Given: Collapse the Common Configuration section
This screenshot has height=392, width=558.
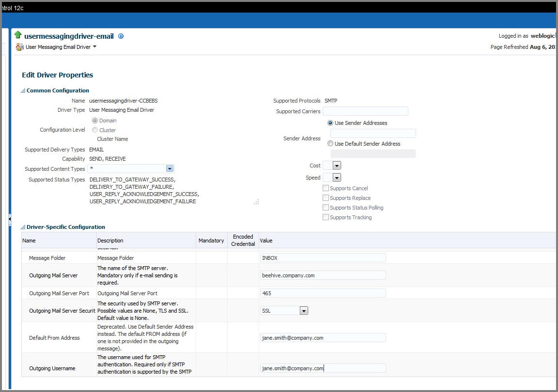Looking at the screenshot, I should [x=23, y=90].
